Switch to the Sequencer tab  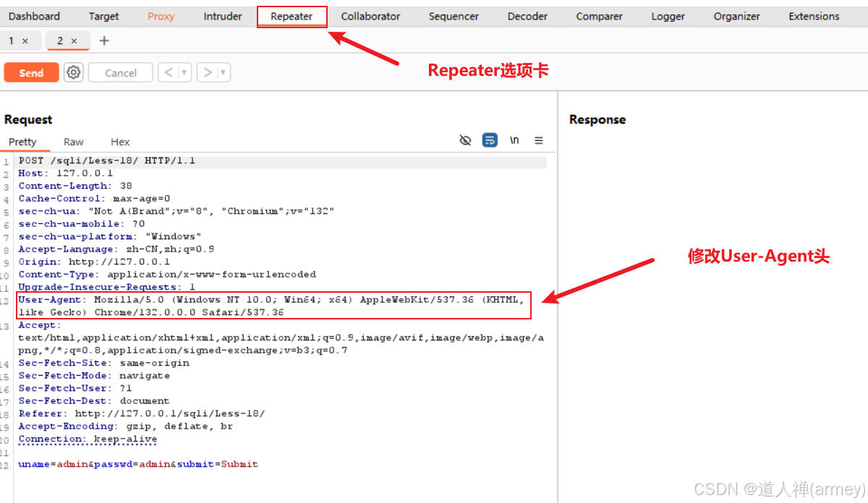[454, 17]
